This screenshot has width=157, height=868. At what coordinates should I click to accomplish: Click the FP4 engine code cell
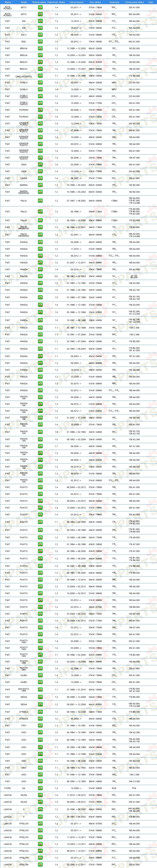click(134, 788)
